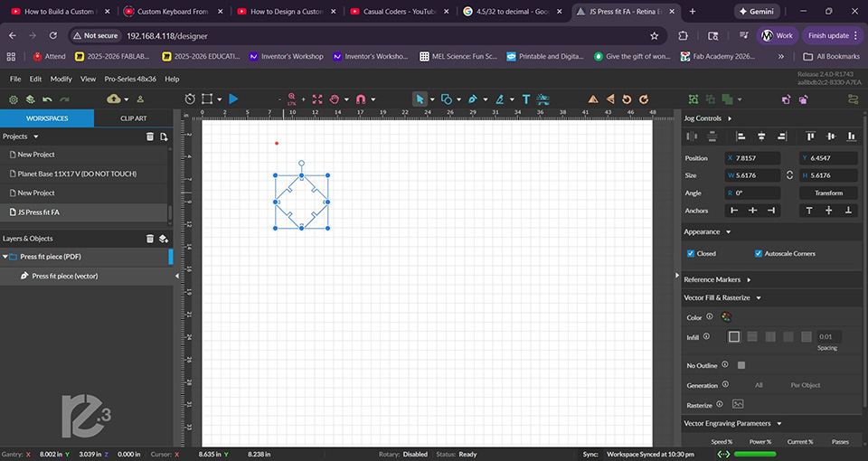Click the color palette icon next to Color
868x461 pixels.
point(726,317)
